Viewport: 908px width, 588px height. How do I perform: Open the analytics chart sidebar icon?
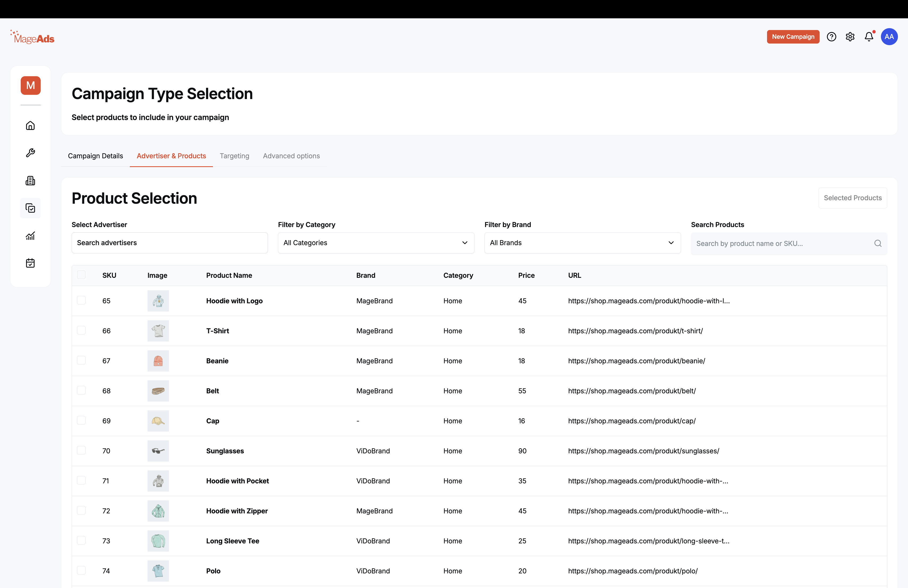coord(30,236)
